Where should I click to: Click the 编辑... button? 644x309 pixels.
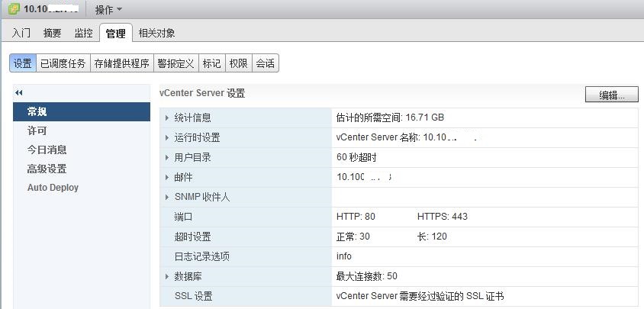click(x=611, y=95)
